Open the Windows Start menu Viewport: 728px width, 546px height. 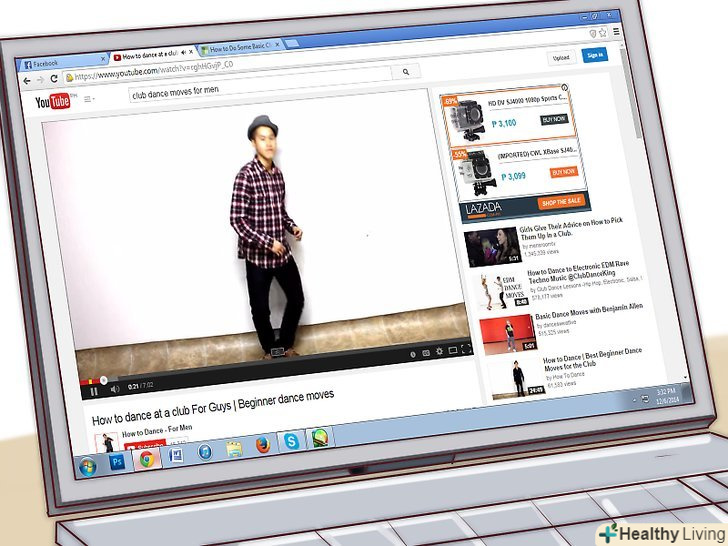pyautogui.click(x=87, y=466)
